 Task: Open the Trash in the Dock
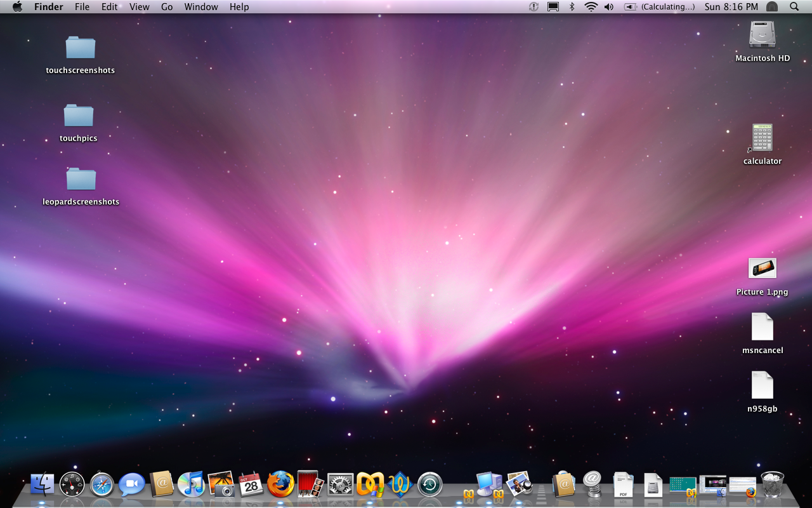pyautogui.click(x=772, y=485)
